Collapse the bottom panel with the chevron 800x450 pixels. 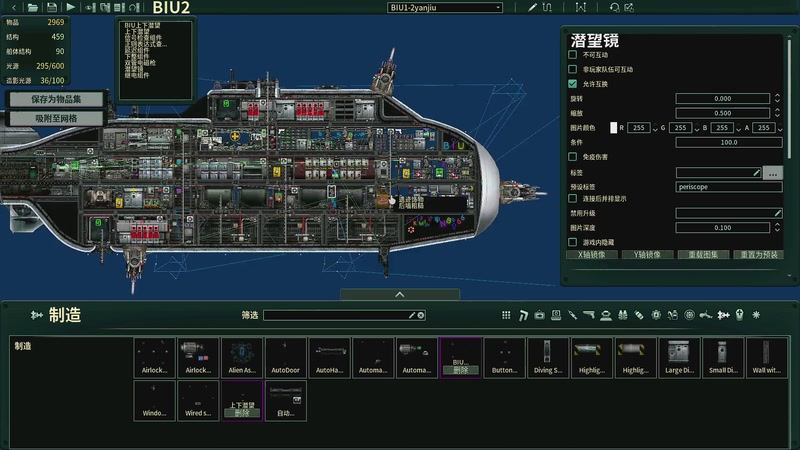click(400, 294)
